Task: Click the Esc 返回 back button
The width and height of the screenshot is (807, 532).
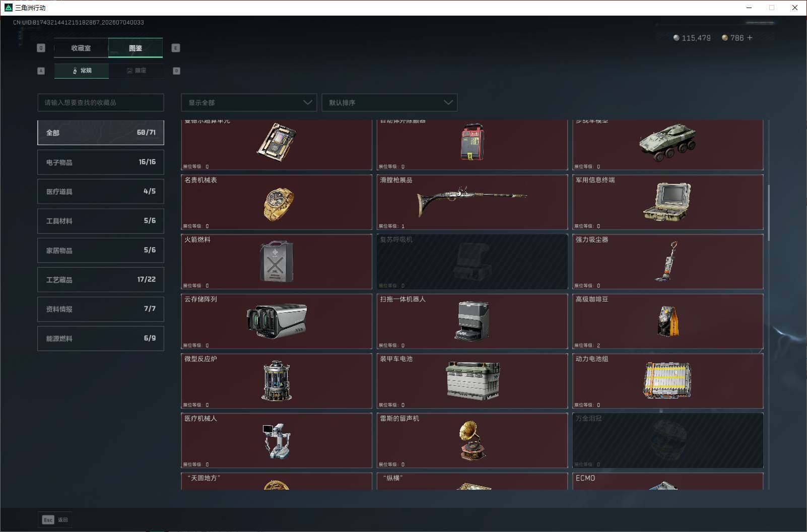Action: pyautogui.click(x=55, y=520)
